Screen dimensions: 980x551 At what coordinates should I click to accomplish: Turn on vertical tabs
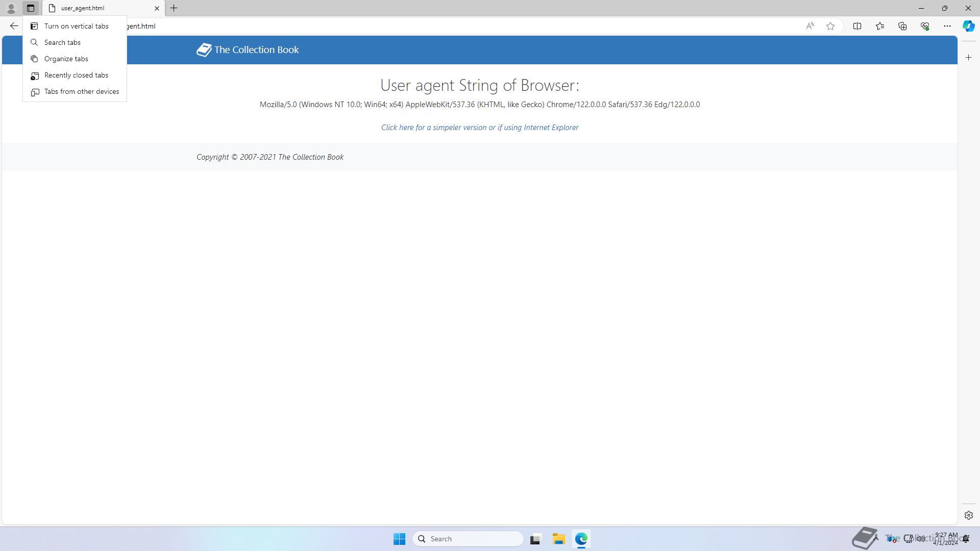76,26
